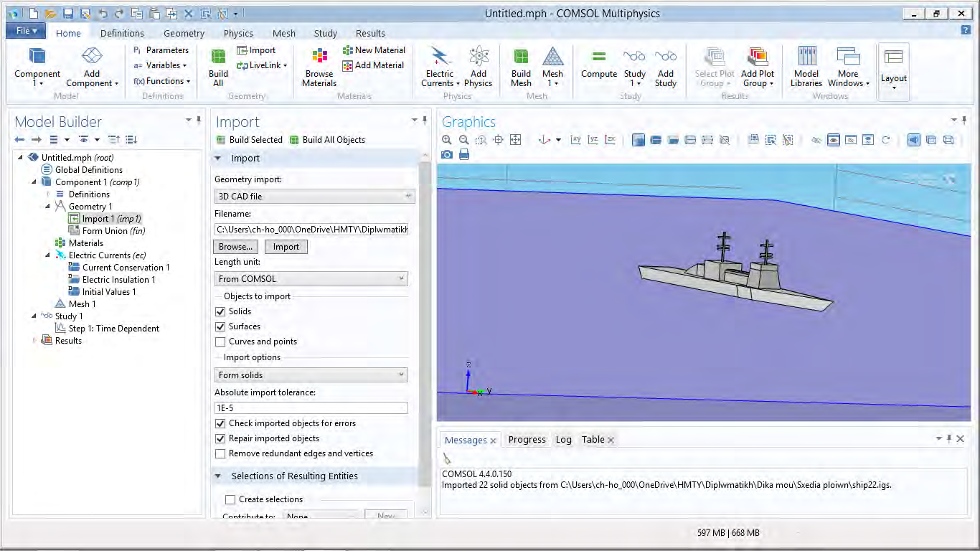The height and width of the screenshot is (551, 980).
Task: Click the Import button below filename
Action: (286, 247)
